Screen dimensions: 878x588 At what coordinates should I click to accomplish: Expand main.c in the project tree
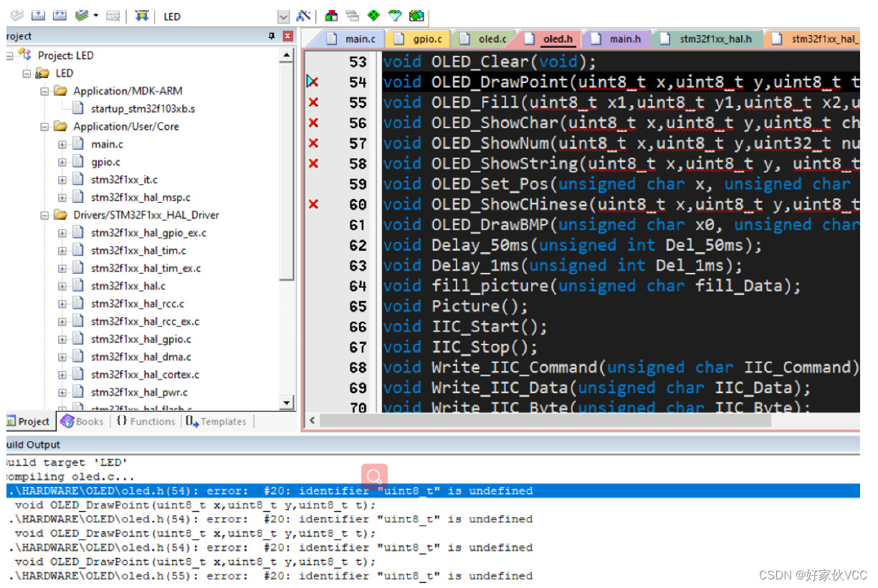62,144
